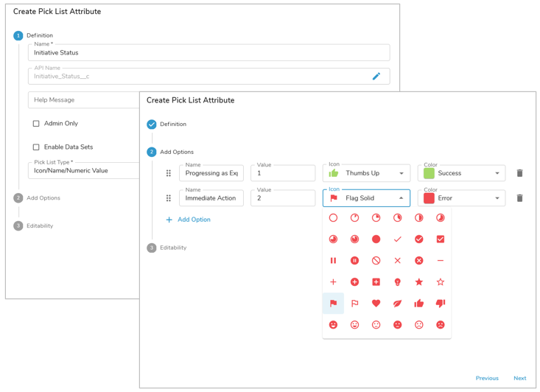The height and width of the screenshot is (392, 540).
Task: Select the heart icon in icon picker
Action: [x=376, y=304]
